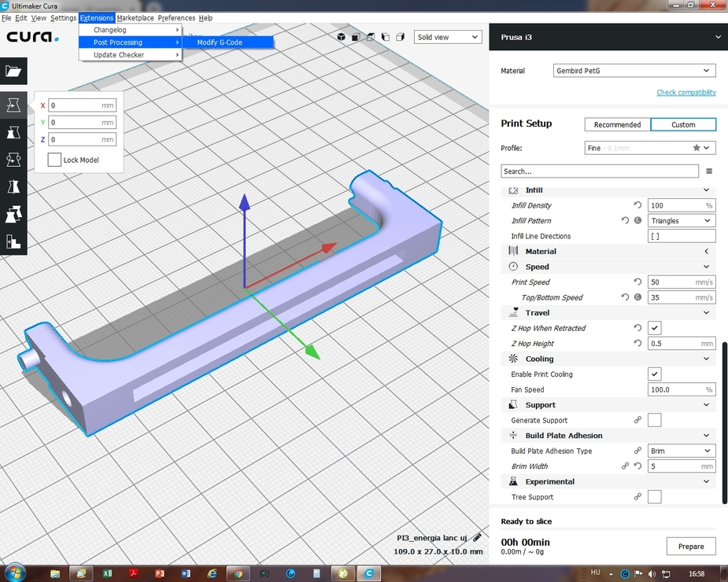Select the Support Blocker tool

click(x=13, y=241)
